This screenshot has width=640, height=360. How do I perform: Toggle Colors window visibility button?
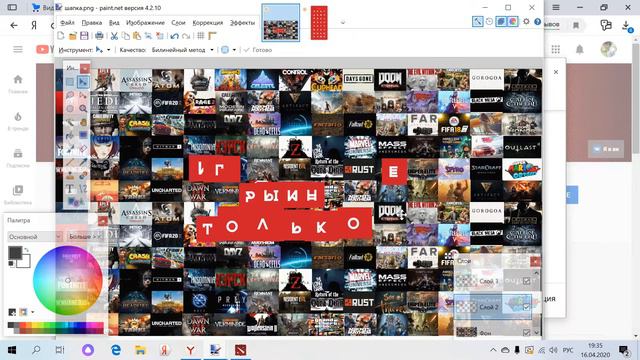[x=512, y=21]
